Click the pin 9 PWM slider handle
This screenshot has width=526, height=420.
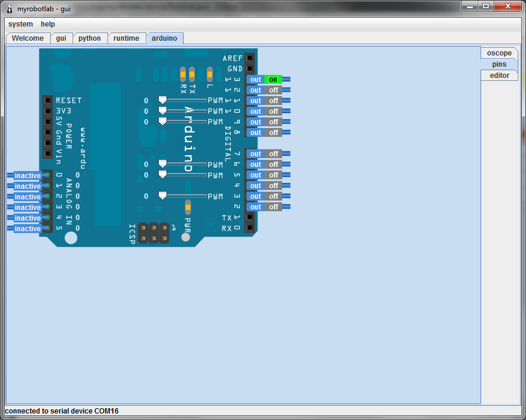coord(162,122)
